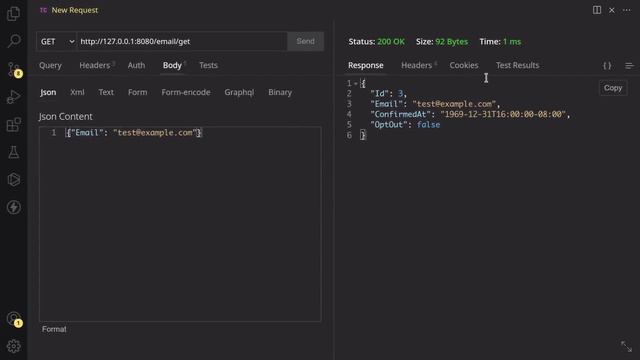The image size is (640, 360).
Task: Select the Xml body type
Action: point(77,92)
